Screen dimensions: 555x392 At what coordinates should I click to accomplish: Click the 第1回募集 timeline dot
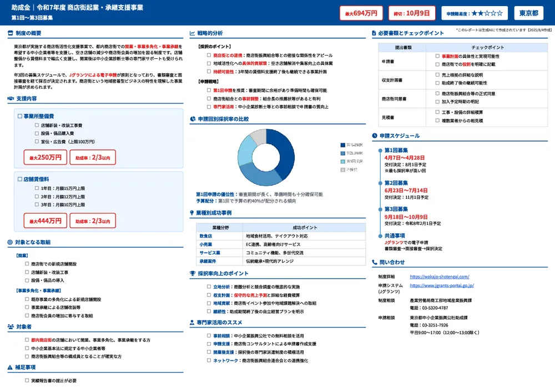tap(380, 150)
